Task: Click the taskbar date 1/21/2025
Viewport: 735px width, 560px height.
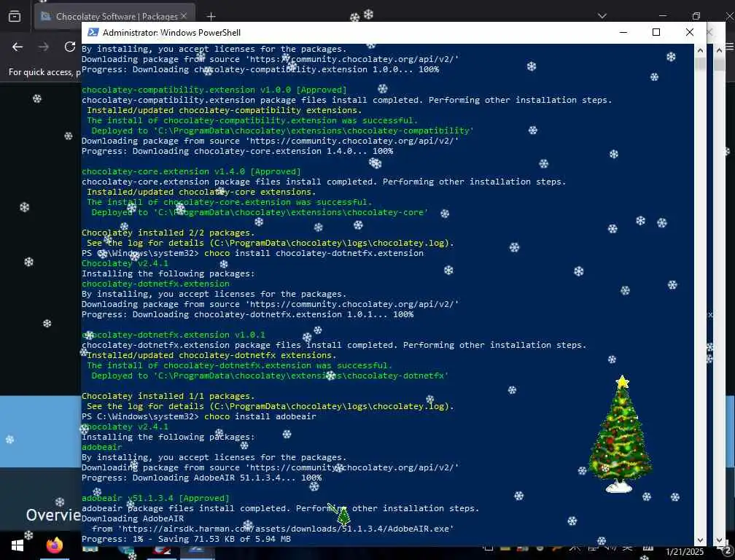Action: click(x=685, y=552)
